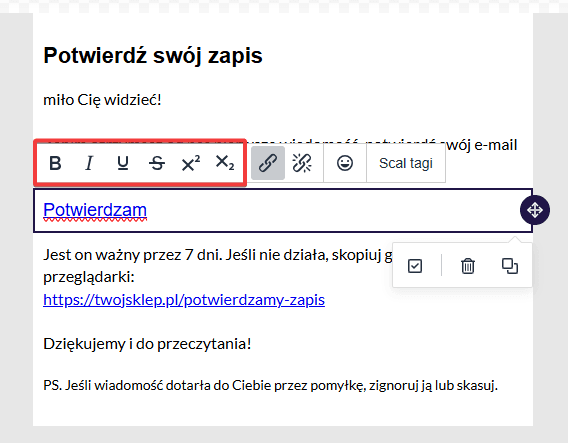Set text as subscript
This screenshot has width=568, height=443.
(x=225, y=163)
